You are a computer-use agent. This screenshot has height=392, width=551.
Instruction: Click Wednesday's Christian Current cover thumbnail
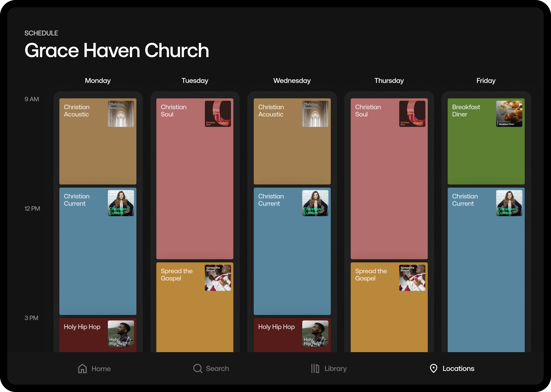coord(315,203)
